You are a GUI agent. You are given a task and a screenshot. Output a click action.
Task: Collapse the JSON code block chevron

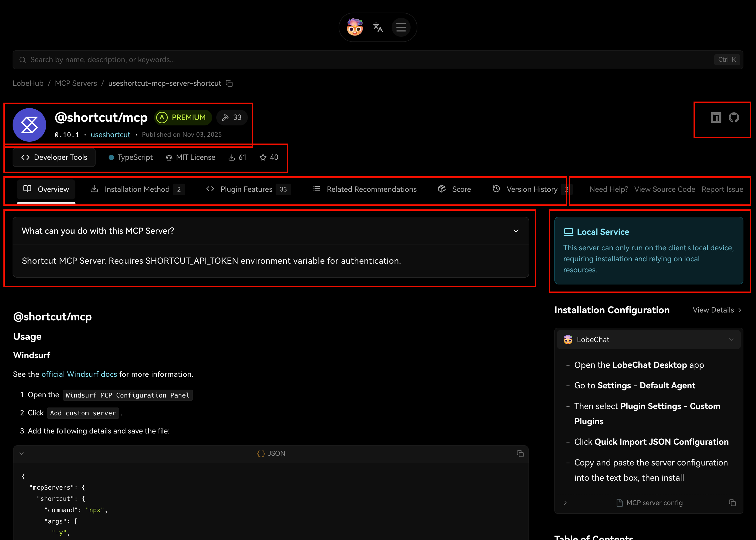pos(22,454)
